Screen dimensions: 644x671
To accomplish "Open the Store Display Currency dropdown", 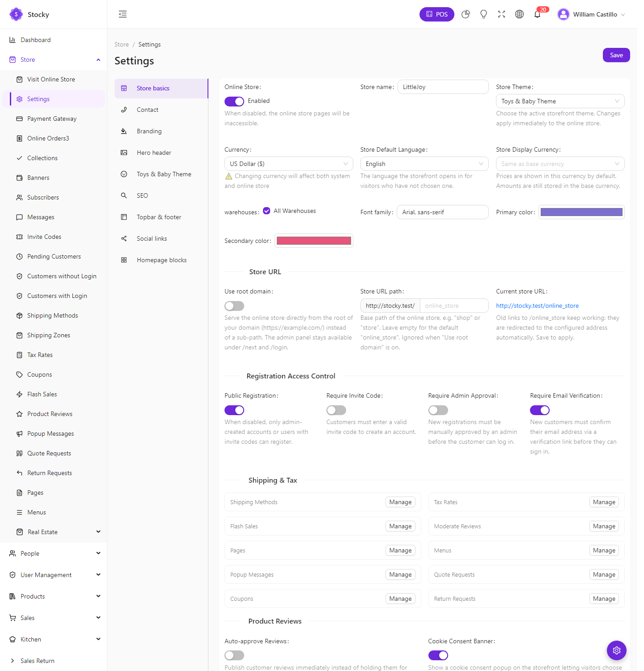I will coord(560,164).
